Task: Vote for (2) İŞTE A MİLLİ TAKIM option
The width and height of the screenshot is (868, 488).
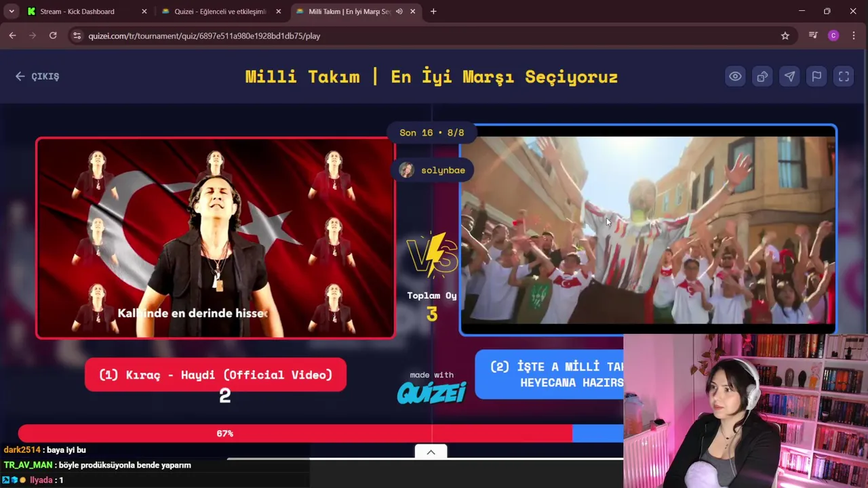Action: [x=549, y=374]
